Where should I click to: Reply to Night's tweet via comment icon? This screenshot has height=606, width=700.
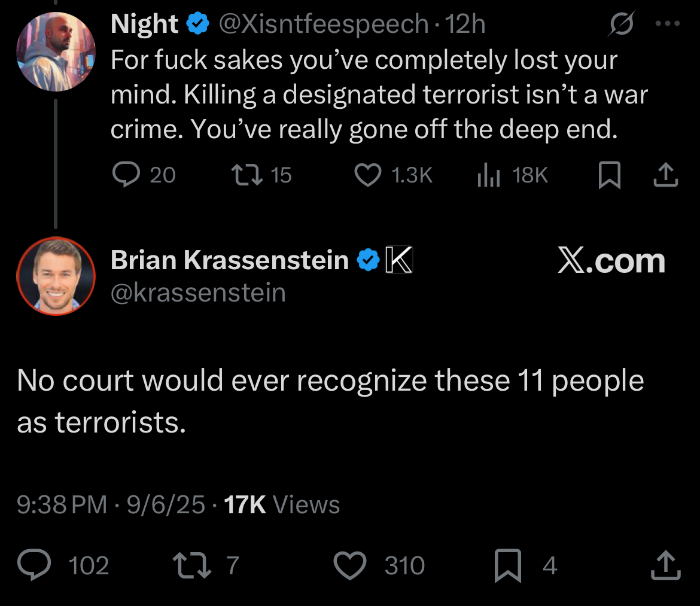click(126, 174)
